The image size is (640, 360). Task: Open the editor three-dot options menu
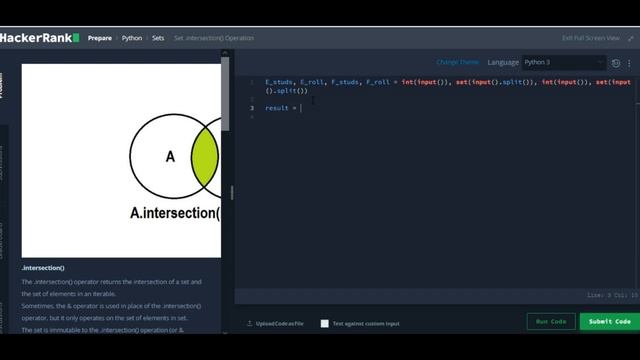coord(629,63)
